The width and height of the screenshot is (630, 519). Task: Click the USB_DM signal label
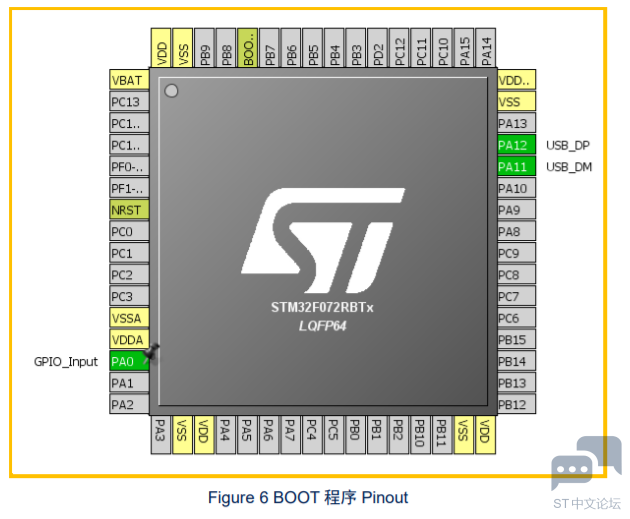click(569, 167)
